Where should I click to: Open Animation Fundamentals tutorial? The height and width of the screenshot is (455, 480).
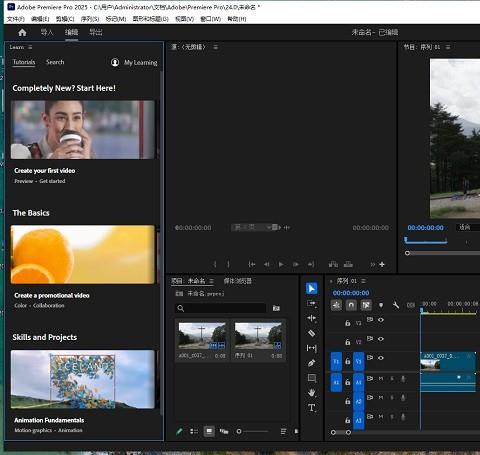(83, 379)
